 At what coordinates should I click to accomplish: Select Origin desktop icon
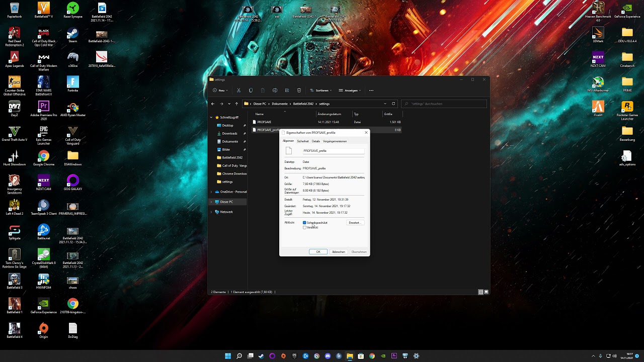point(44,330)
